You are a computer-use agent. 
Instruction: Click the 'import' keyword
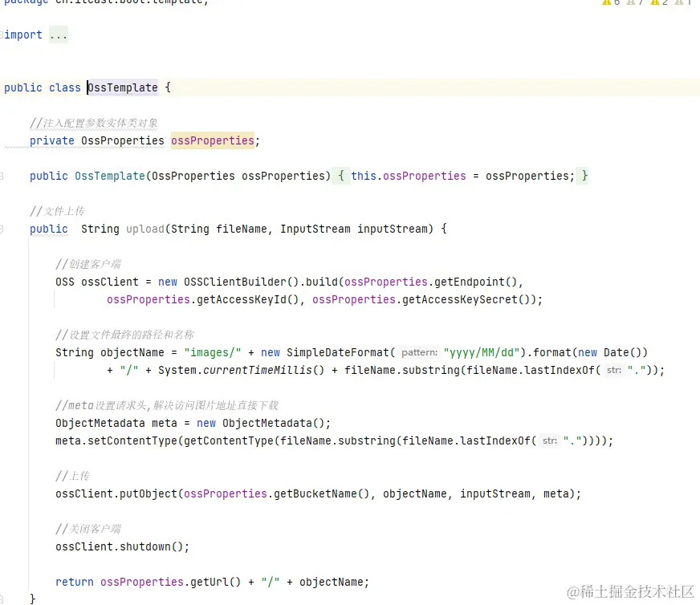pos(23,35)
